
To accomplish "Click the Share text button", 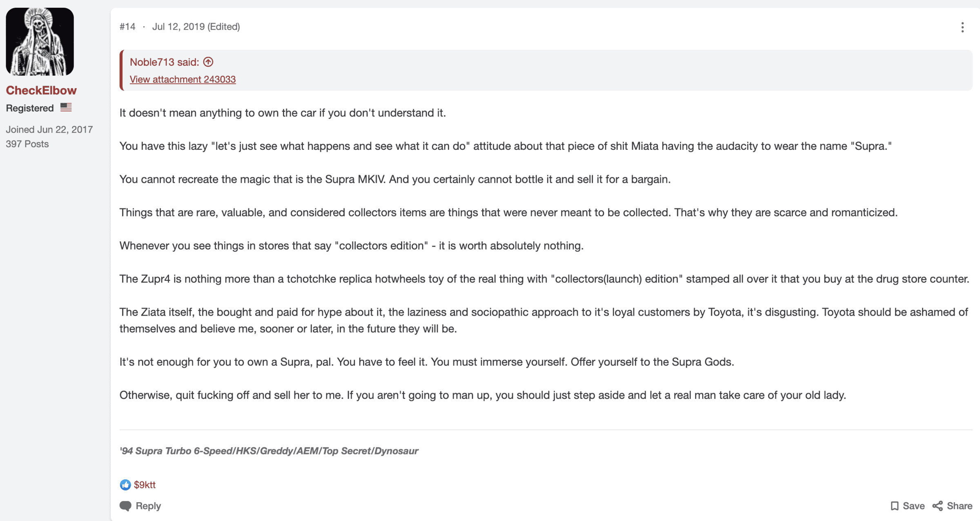I will click(960, 506).
